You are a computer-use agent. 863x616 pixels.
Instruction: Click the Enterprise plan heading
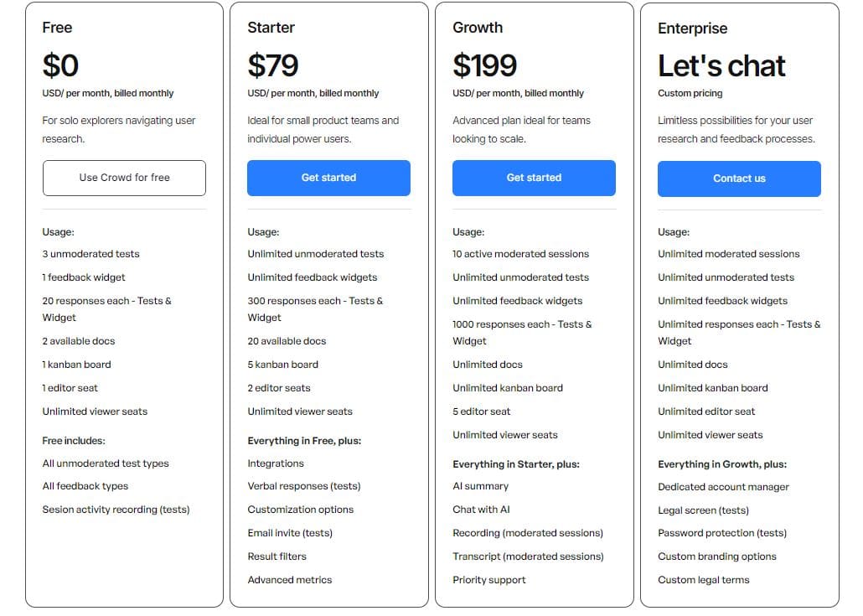pyautogui.click(x=692, y=28)
